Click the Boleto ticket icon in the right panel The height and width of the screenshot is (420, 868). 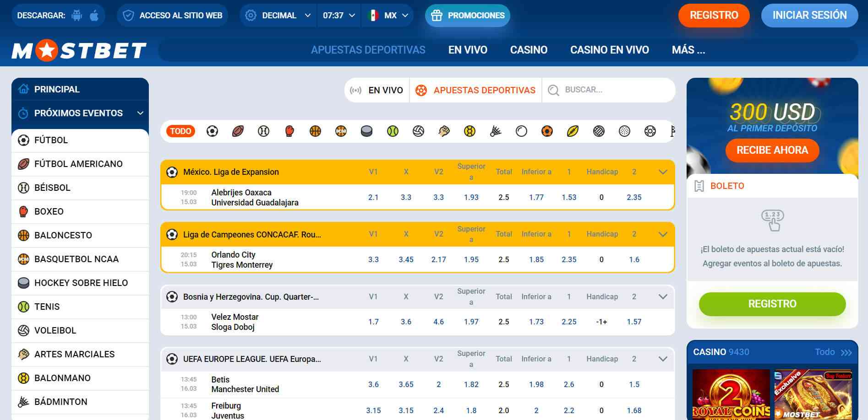click(x=699, y=186)
